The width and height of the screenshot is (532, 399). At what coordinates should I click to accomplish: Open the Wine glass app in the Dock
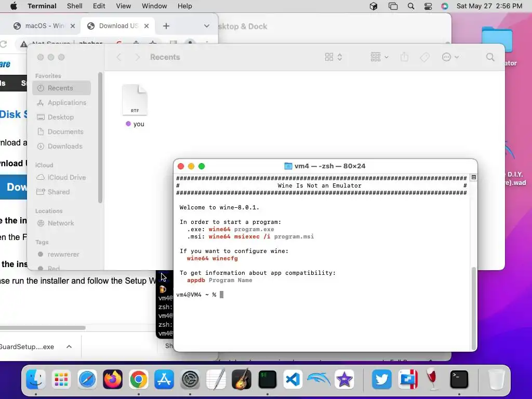pyautogui.click(x=433, y=379)
